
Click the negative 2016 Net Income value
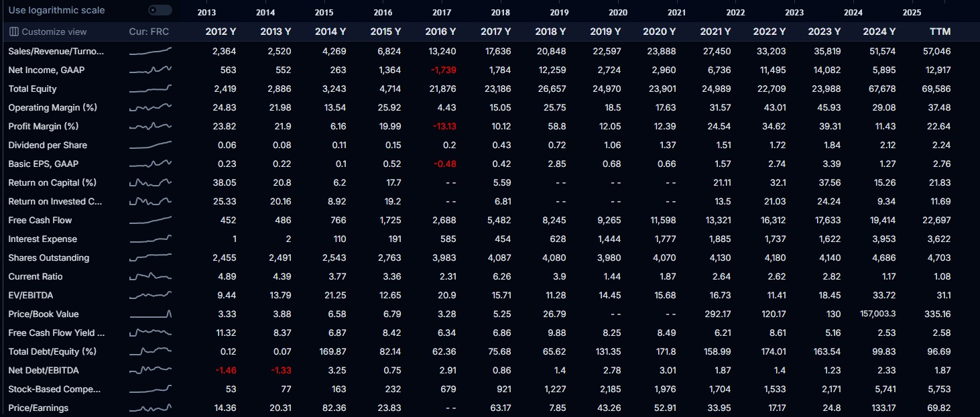pos(442,70)
